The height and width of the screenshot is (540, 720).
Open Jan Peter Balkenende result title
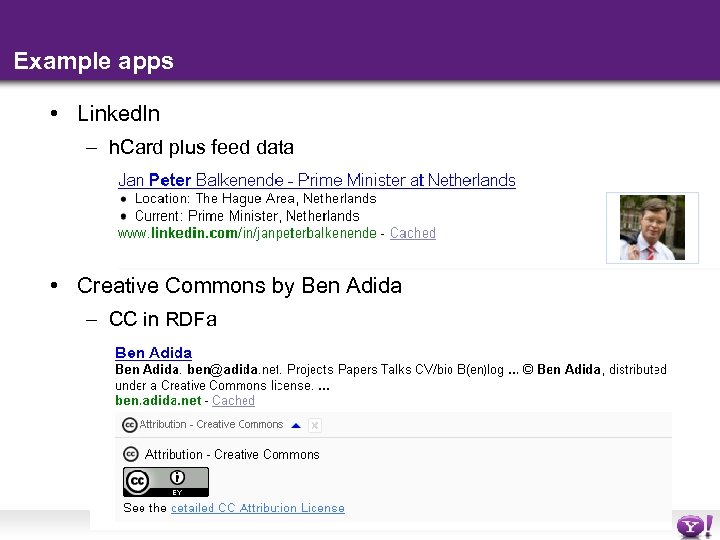pos(316,180)
